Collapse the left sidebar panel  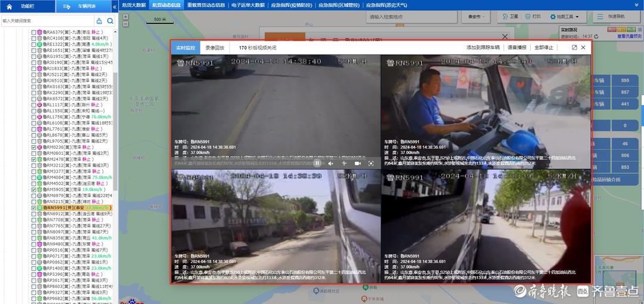click(114, 6)
